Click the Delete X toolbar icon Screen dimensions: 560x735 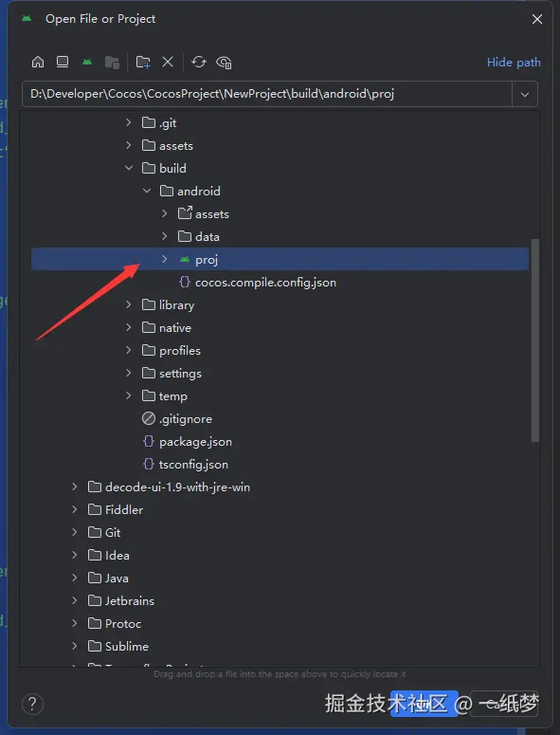click(168, 62)
